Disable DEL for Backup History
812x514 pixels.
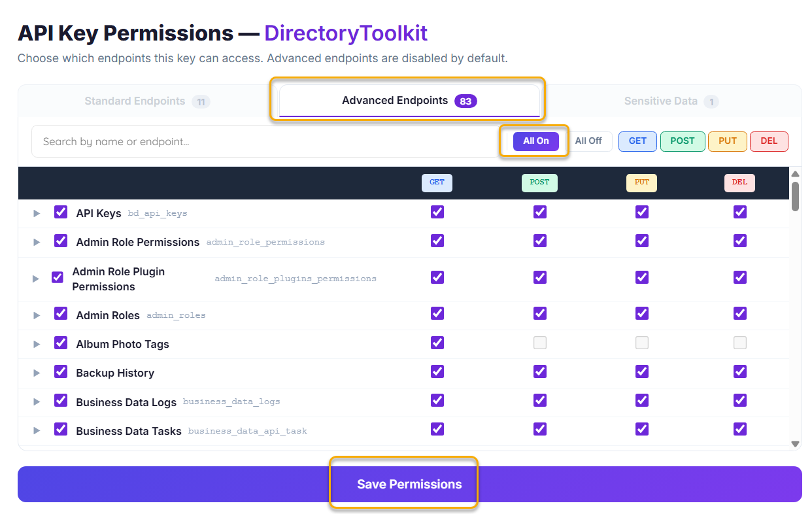(739, 371)
